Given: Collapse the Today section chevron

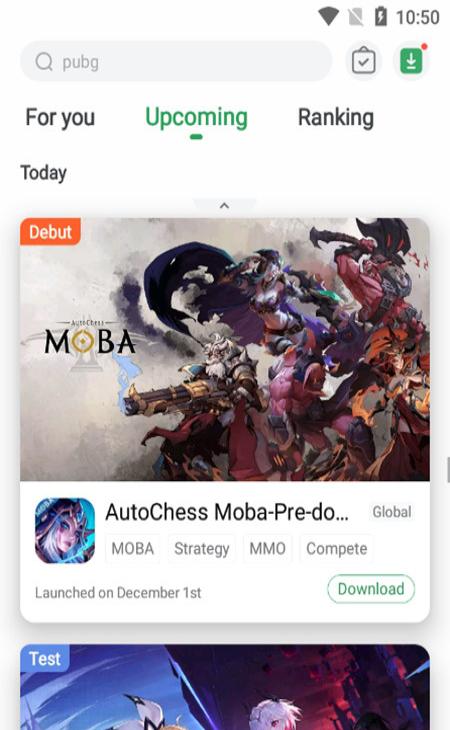Looking at the screenshot, I should [x=224, y=205].
